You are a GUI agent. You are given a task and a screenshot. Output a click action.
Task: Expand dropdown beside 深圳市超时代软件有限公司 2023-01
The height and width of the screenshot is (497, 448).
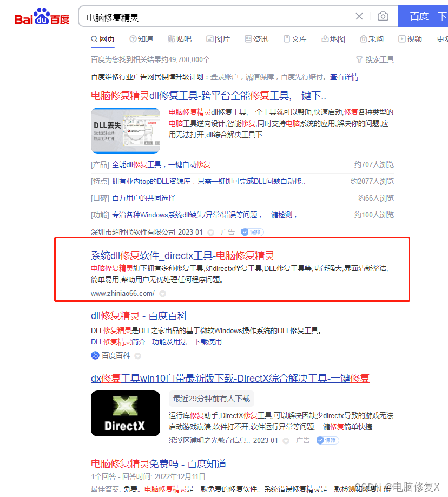(x=210, y=233)
